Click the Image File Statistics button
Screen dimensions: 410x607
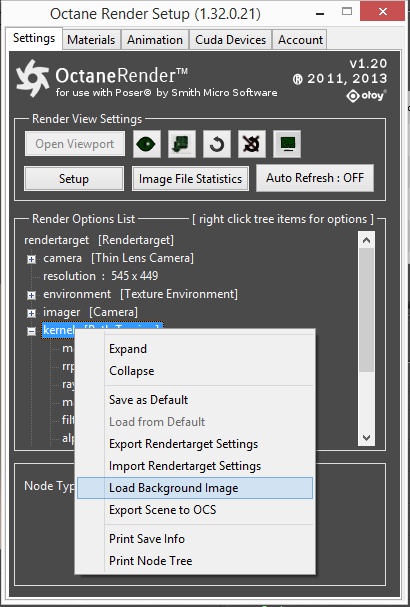(x=190, y=179)
